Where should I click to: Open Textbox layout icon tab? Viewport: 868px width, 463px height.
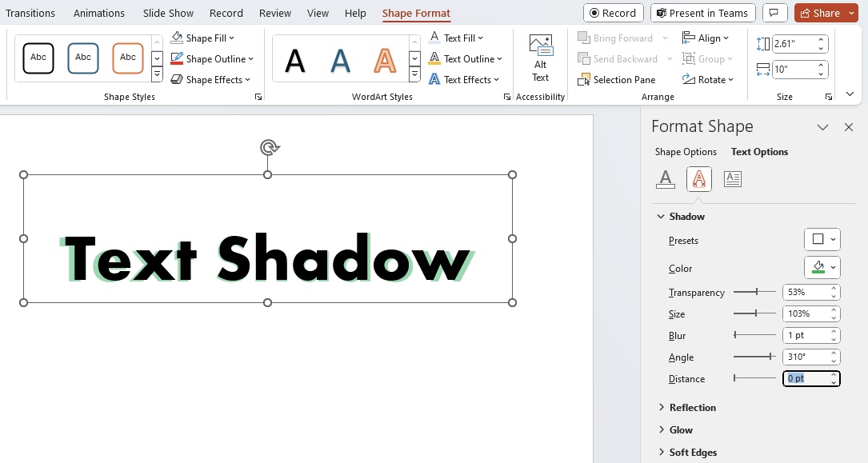[x=732, y=179]
